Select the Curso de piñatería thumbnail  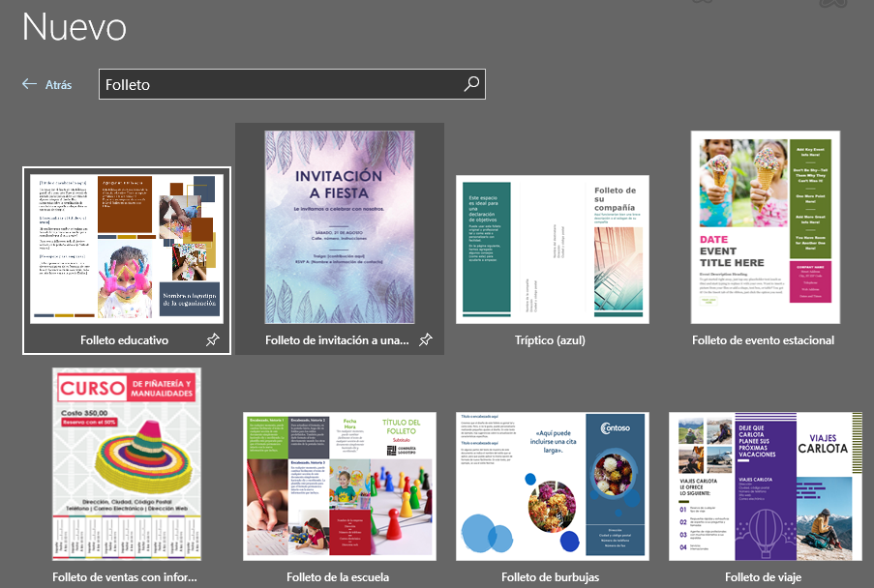click(x=127, y=464)
